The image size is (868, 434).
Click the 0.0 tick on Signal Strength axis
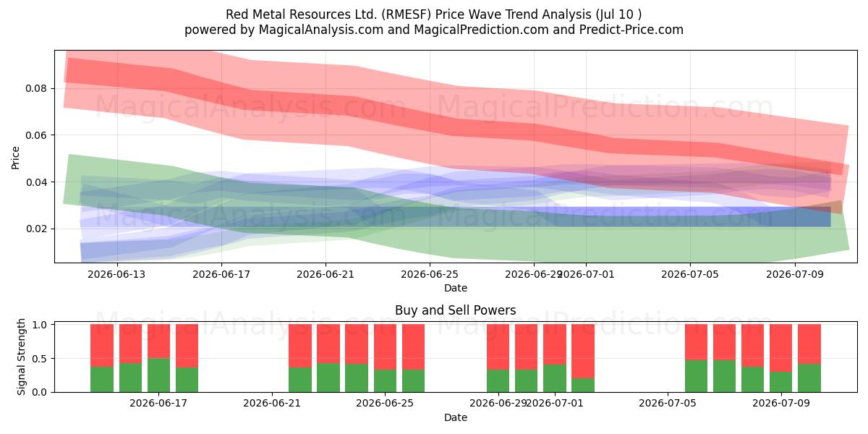[x=41, y=392]
